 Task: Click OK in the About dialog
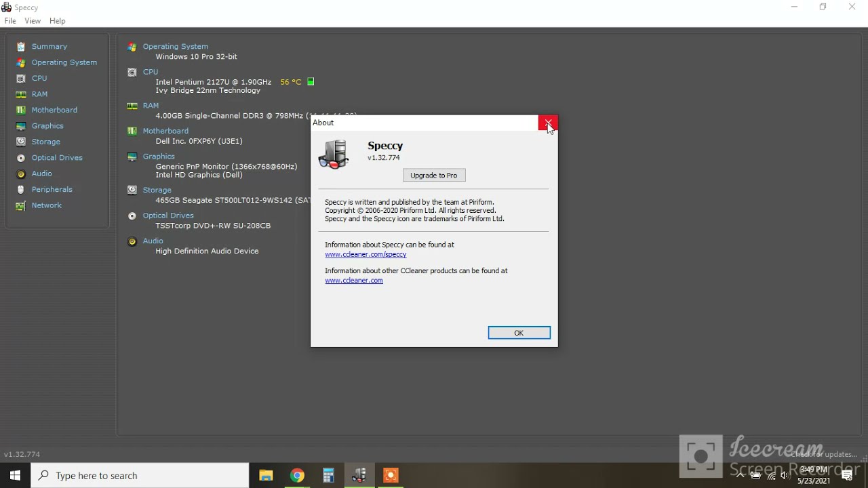click(519, 333)
